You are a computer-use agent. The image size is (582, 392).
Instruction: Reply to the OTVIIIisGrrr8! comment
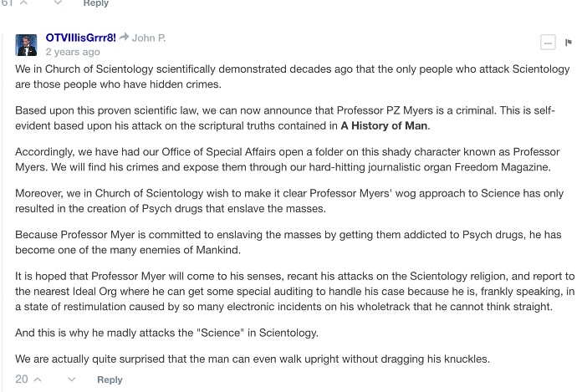pos(110,380)
